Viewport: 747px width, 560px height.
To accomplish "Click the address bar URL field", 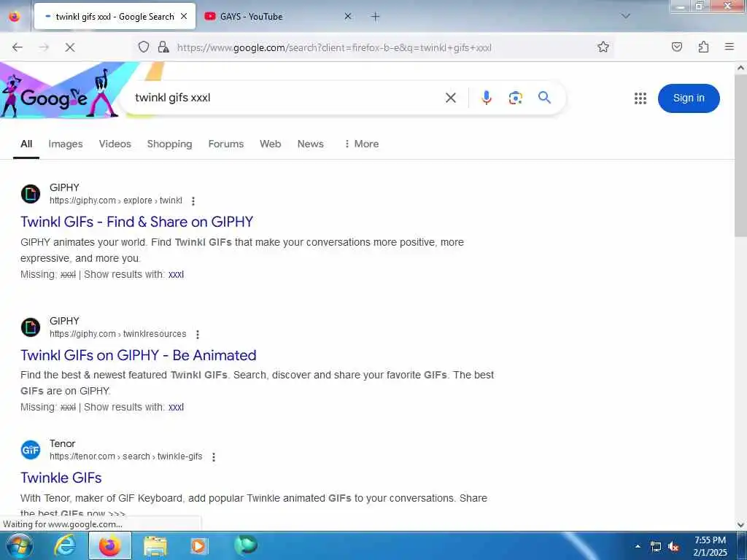I will tap(381, 47).
